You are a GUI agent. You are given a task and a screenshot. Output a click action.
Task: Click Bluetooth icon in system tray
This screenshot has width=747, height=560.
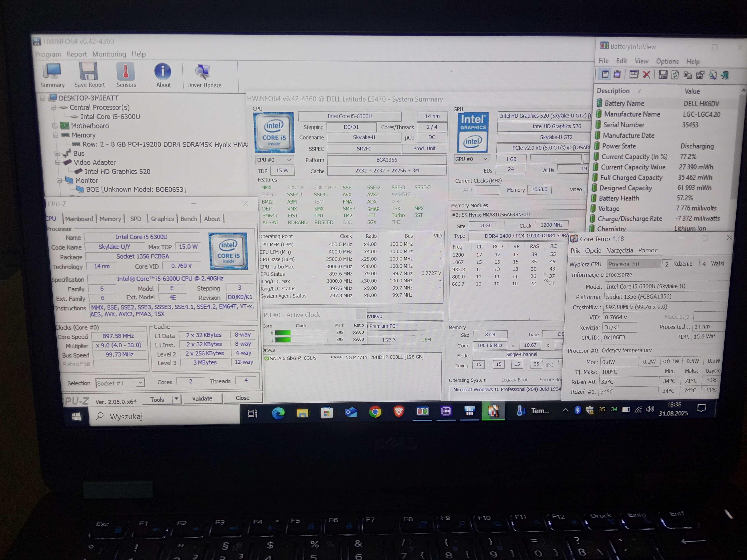pyautogui.click(x=577, y=410)
